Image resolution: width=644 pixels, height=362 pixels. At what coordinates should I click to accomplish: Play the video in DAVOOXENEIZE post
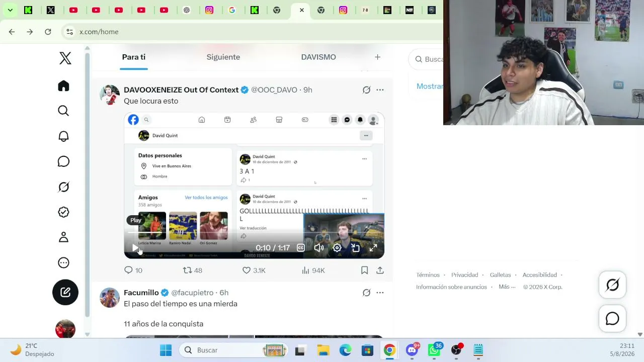coord(135,247)
